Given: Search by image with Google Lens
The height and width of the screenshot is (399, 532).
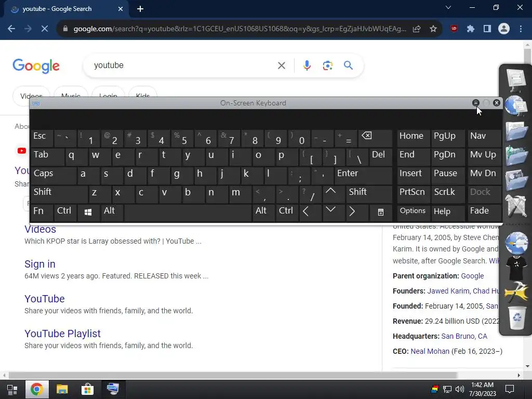Looking at the screenshot, I should [328, 65].
